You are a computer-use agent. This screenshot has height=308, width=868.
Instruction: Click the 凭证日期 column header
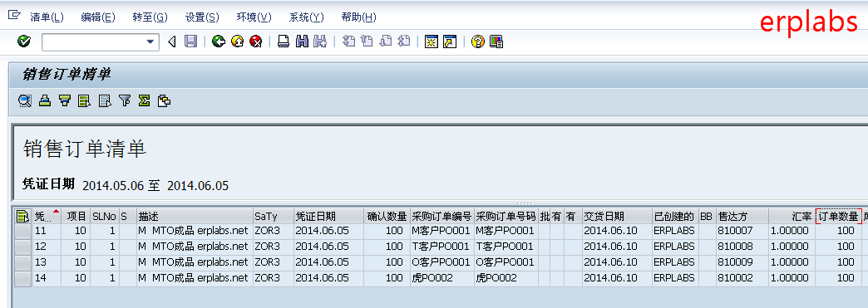[328, 216]
